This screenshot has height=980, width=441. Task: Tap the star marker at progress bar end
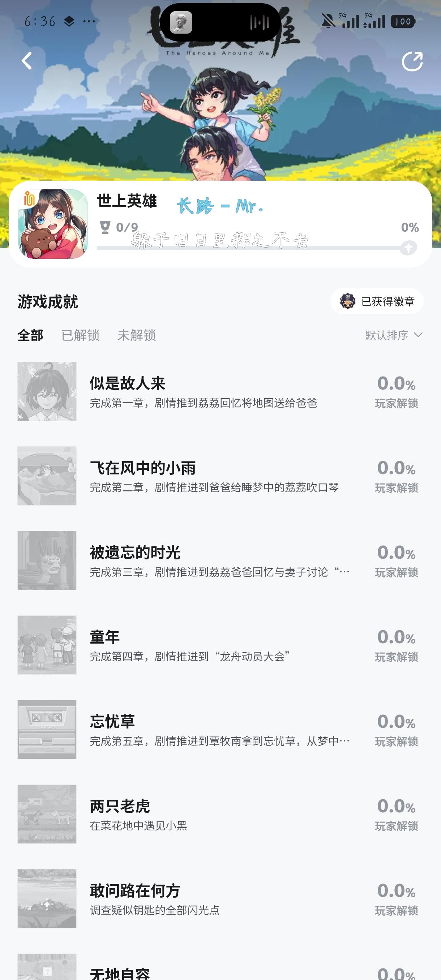(x=408, y=248)
